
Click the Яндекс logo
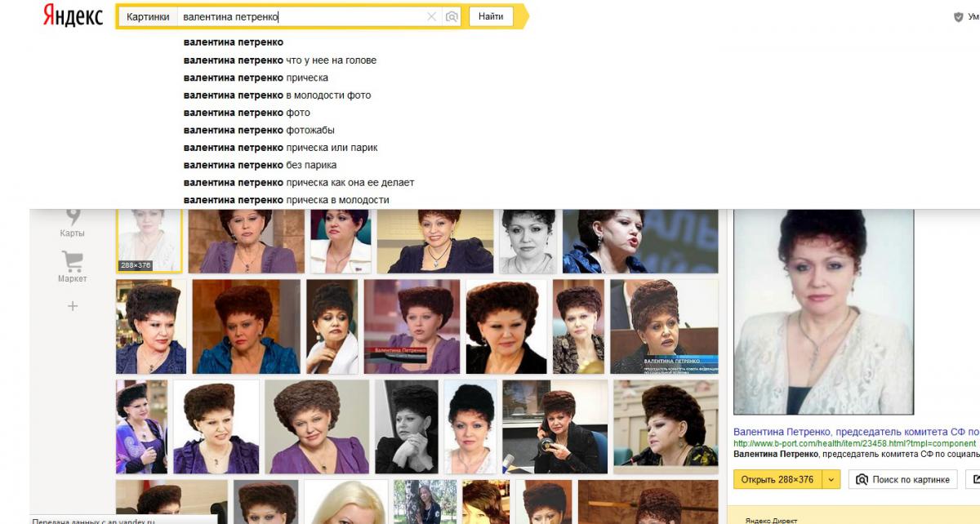pyautogui.click(x=73, y=16)
